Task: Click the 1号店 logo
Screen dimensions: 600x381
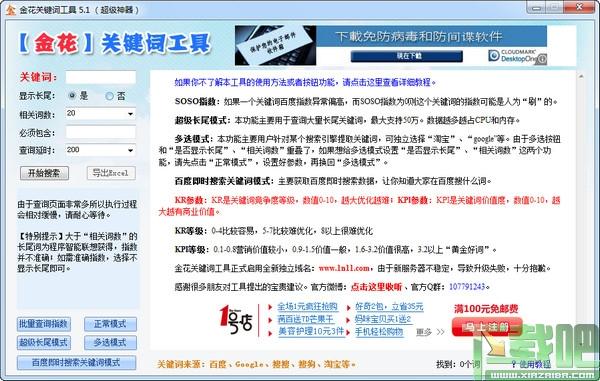Action: point(235,319)
